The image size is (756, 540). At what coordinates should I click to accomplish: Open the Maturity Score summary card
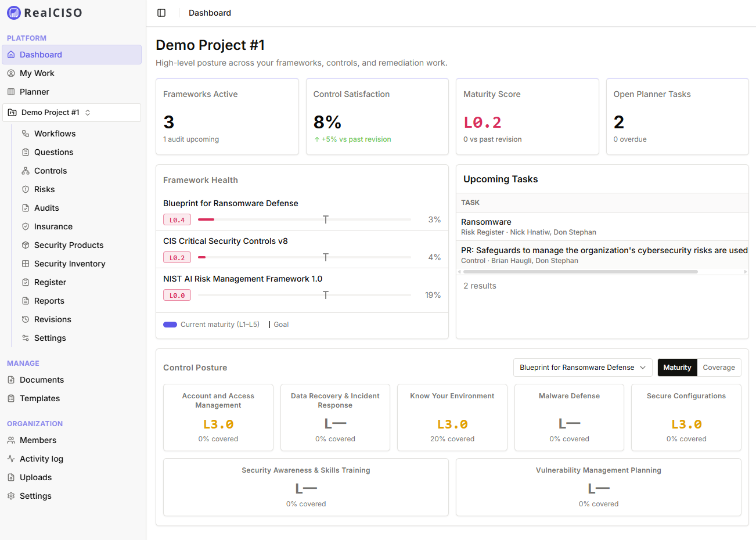(x=527, y=117)
